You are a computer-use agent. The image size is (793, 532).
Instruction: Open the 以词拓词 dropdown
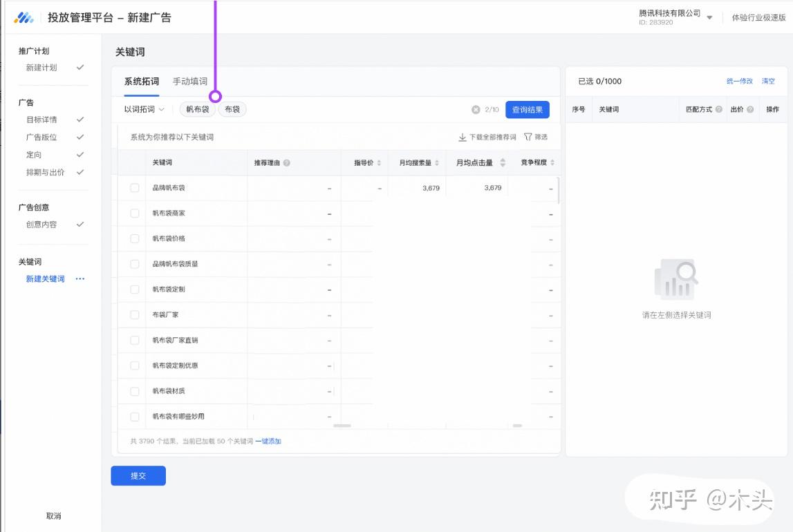(144, 109)
